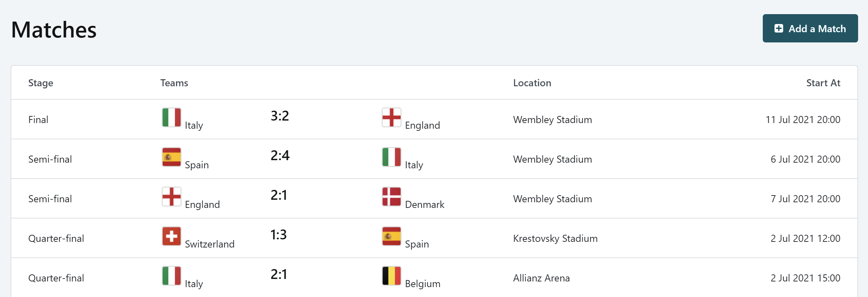
Task: Click the Belgium flag icon
Action: click(391, 275)
